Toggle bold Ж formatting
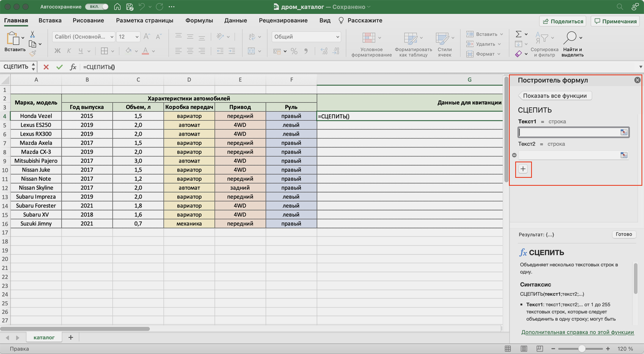Image resolution: width=644 pixels, height=354 pixels. 57,51
